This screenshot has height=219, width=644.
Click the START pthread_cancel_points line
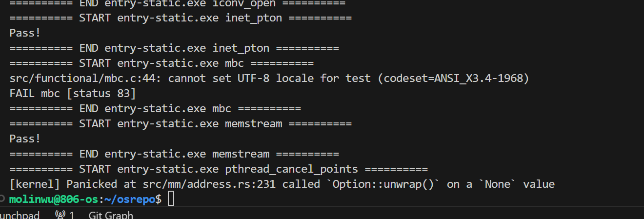tap(219, 169)
